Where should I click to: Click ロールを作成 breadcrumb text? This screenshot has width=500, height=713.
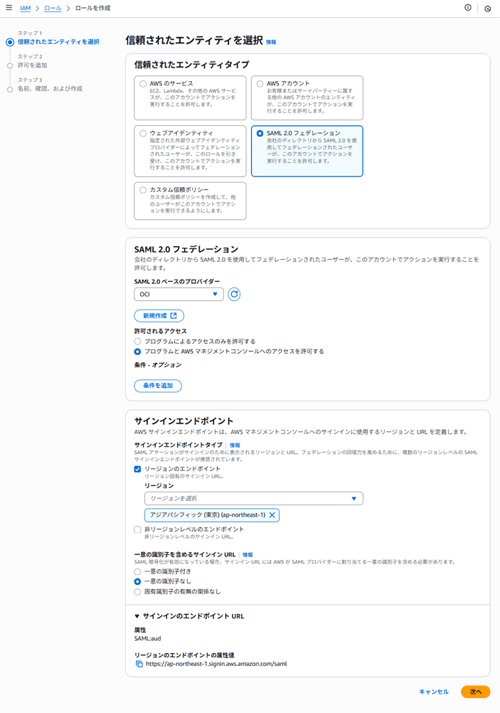point(93,8)
